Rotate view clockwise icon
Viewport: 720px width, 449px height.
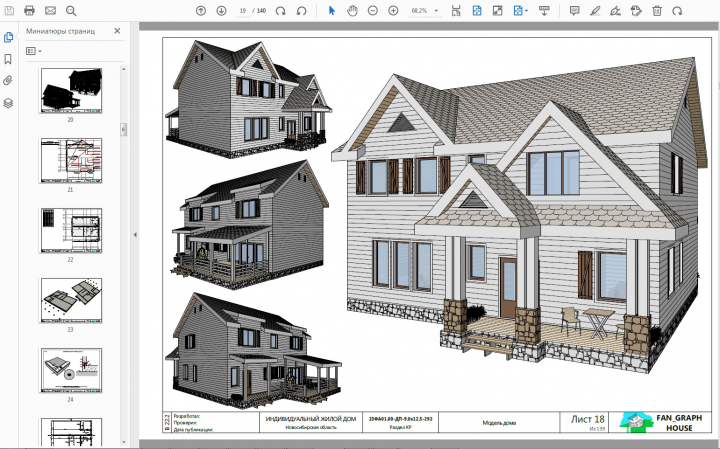tap(281, 11)
